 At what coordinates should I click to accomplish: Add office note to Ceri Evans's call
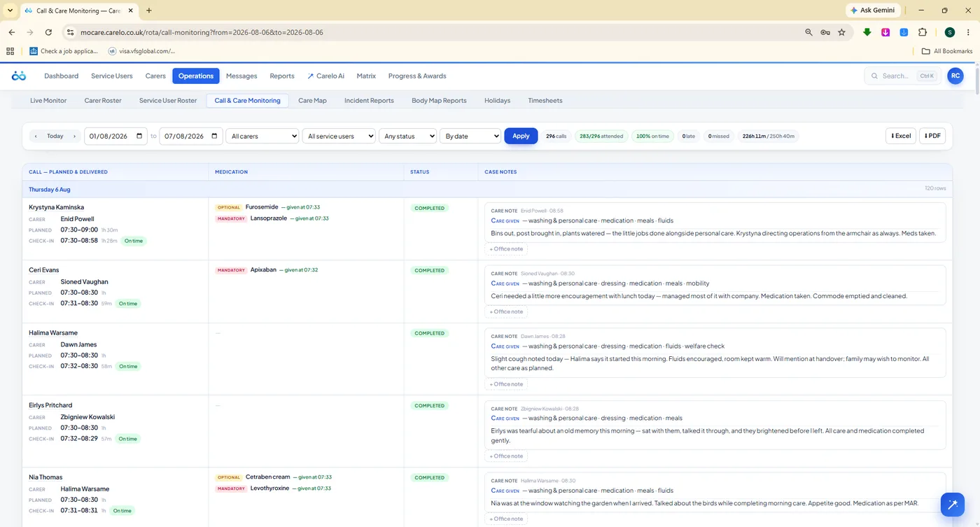click(x=506, y=311)
